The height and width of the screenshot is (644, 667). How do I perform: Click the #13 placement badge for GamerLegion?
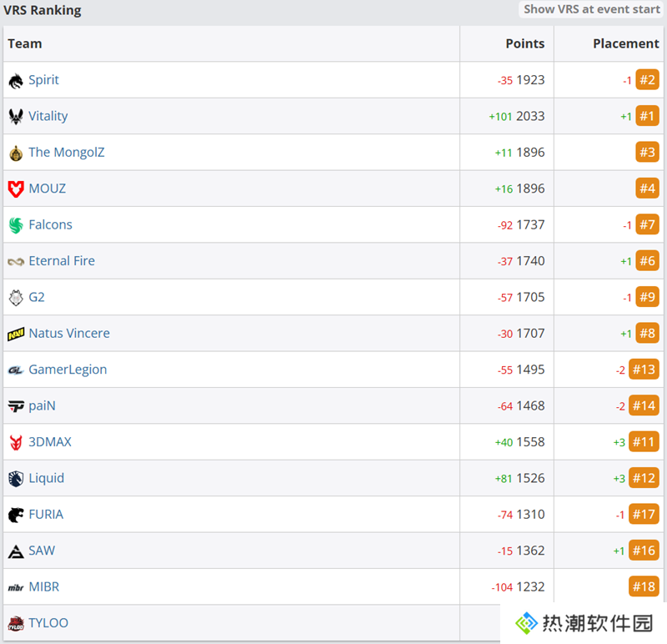point(644,369)
